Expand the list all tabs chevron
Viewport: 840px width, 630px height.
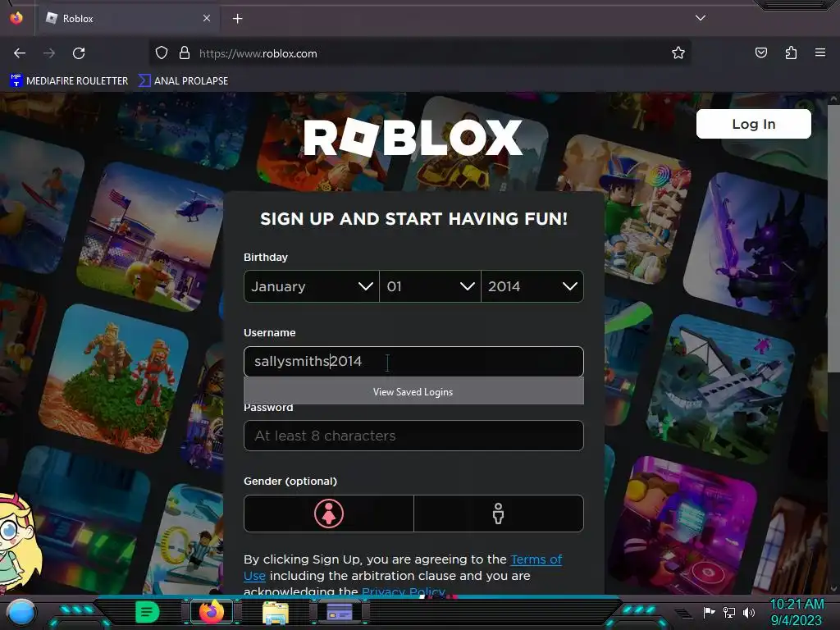click(701, 18)
